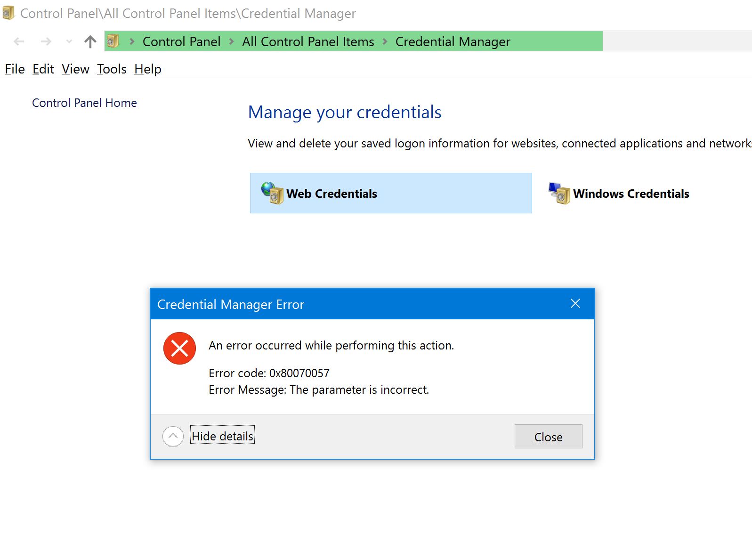Click the Windows Credentials computer vault icon
Screen dimensions: 752x560
559,193
